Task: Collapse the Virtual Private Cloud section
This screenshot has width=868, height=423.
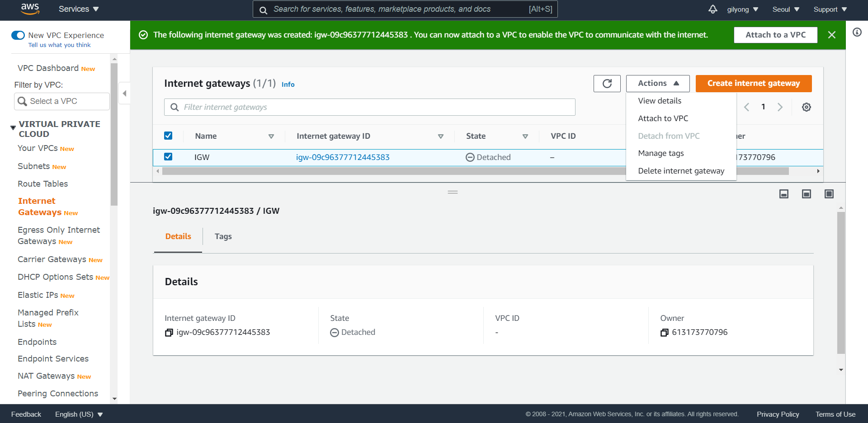Action: click(13, 128)
